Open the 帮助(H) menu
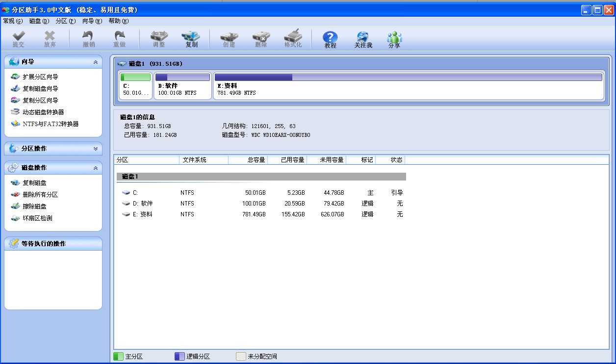Viewport: 616px width, 364px height. point(118,21)
